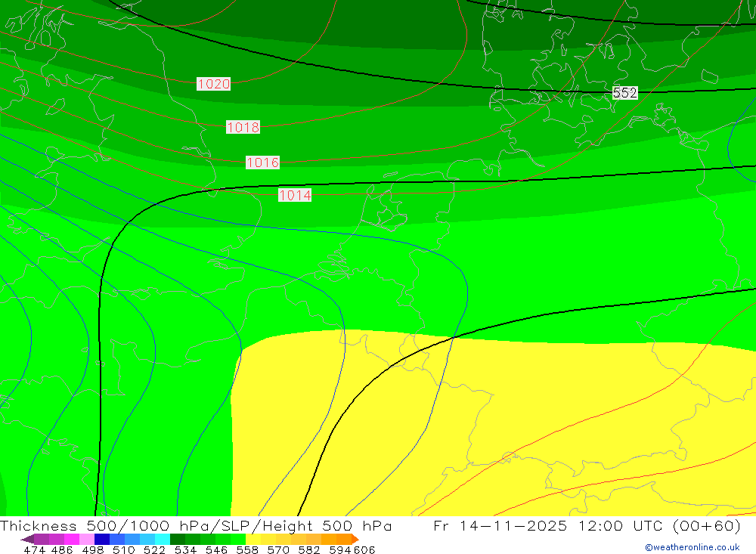Click legend value 582
Image resolution: width=756 pixels, height=554 pixels.
point(308,549)
